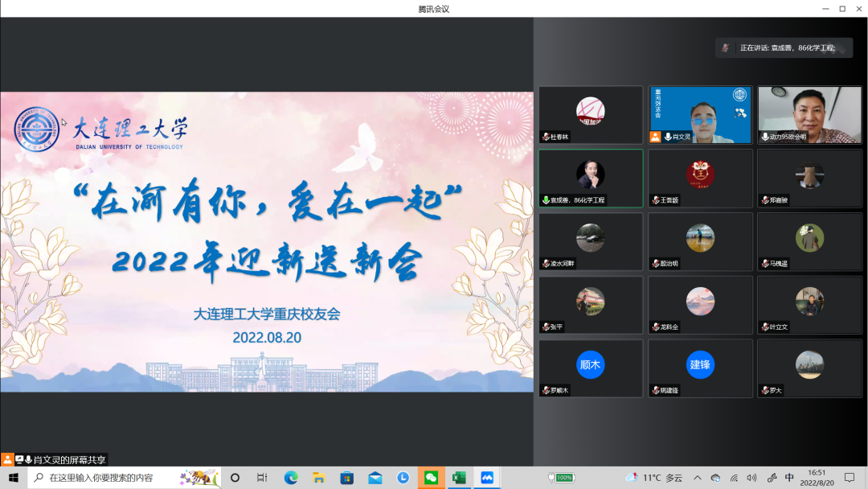
Task: Click the volume icon in system tray
Action: click(x=752, y=478)
